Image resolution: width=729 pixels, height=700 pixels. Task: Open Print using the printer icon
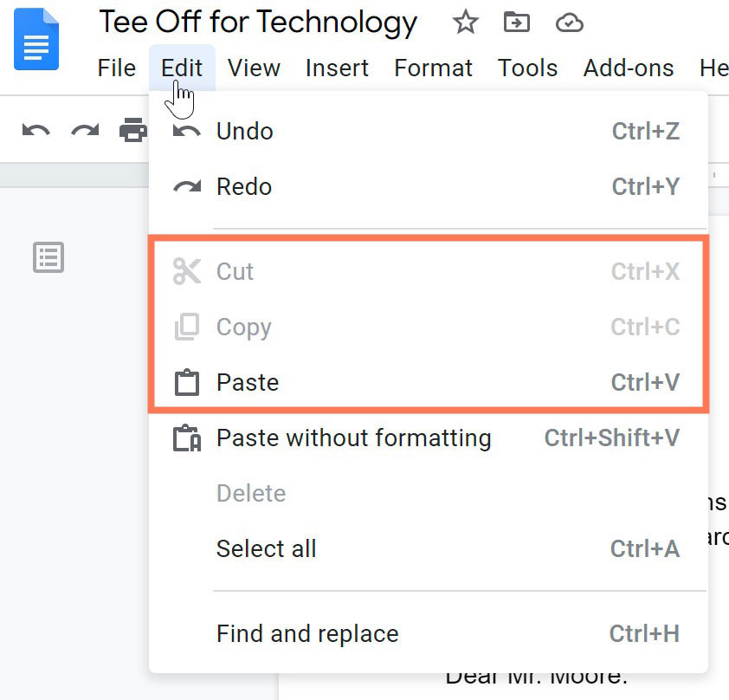[x=132, y=130]
